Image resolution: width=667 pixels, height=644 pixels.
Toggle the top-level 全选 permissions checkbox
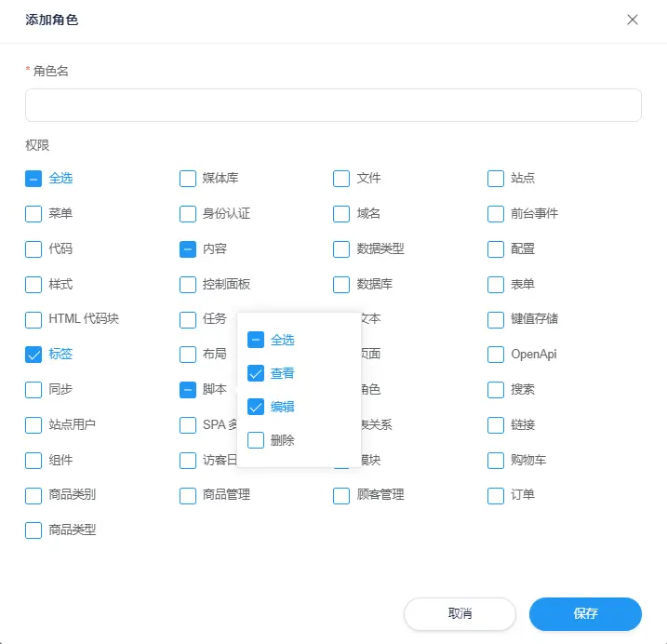coord(33,179)
